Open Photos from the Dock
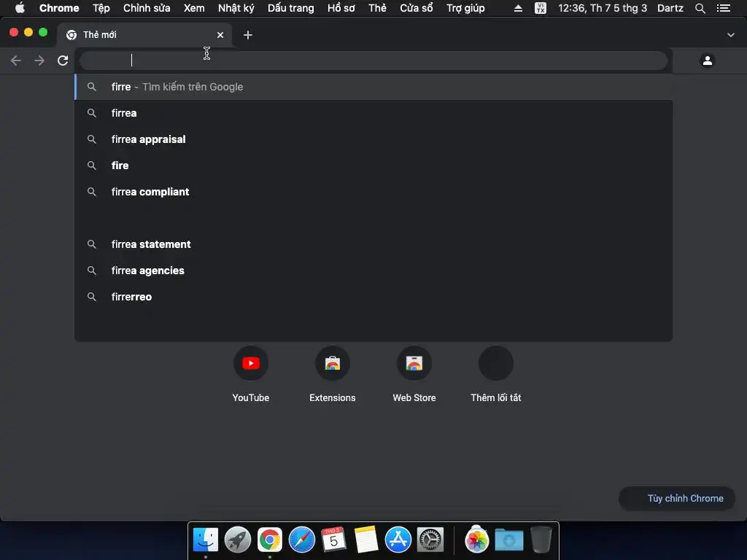Screen dimensions: 747x560 coord(477,540)
